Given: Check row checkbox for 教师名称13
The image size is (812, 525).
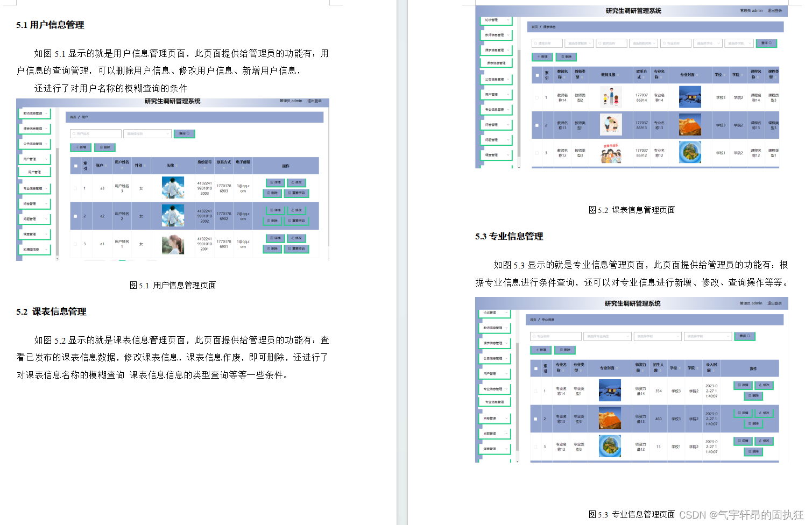Looking at the screenshot, I should tap(537, 125).
